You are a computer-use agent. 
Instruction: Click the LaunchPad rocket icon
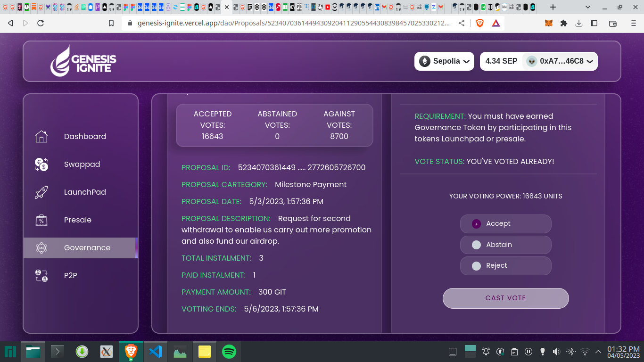click(x=41, y=192)
